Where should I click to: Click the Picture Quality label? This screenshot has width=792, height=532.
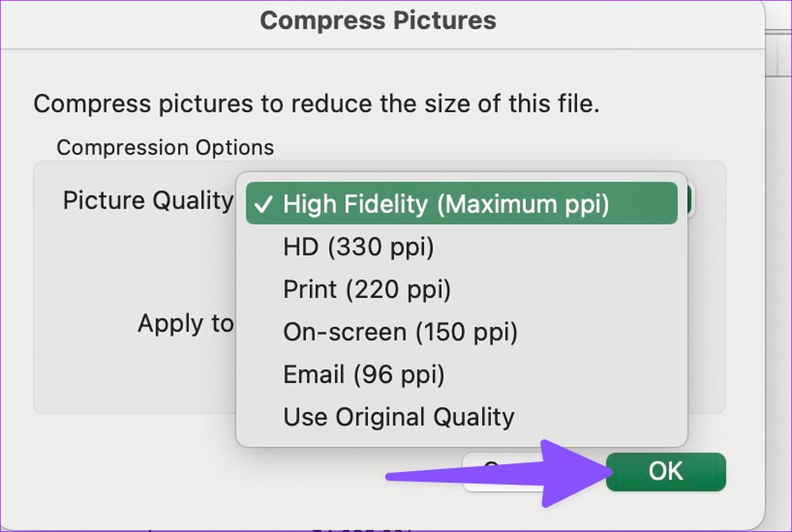[148, 201]
